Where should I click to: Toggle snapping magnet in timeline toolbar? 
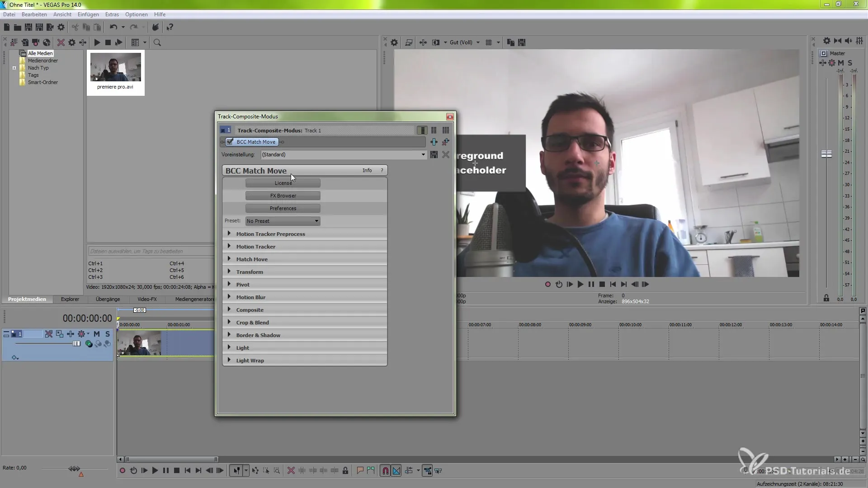click(386, 471)
